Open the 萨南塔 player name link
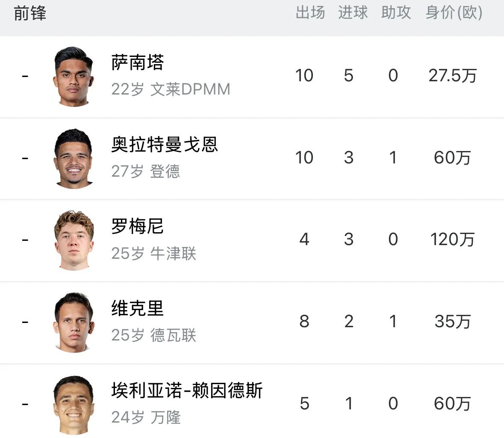Image resolution: width=504 pixels, height=438 pixels. click(138, 63)
